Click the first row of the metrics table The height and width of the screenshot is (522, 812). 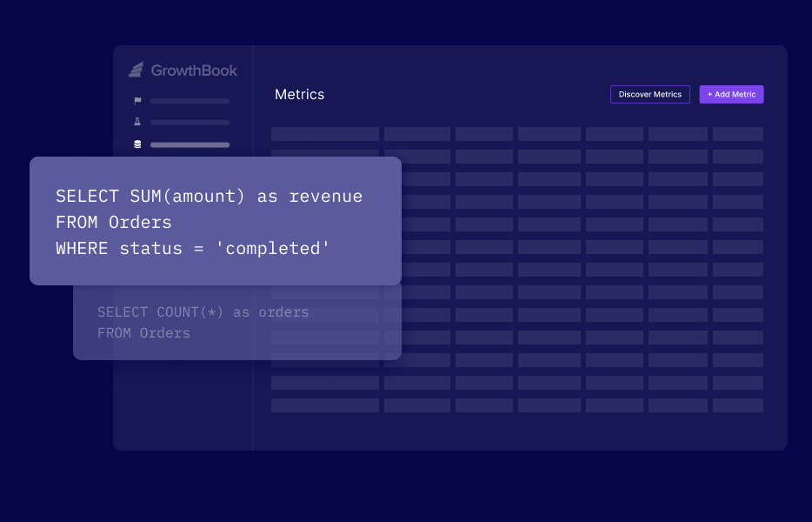(517, 133)
